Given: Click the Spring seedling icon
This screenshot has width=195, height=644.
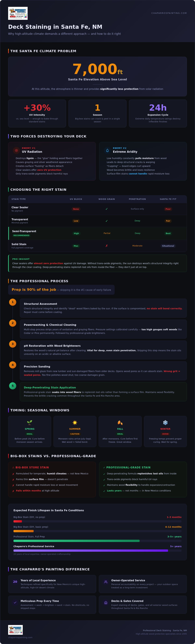Looking at the screenshot, I should pyautogui.click(x=30, y=423).
